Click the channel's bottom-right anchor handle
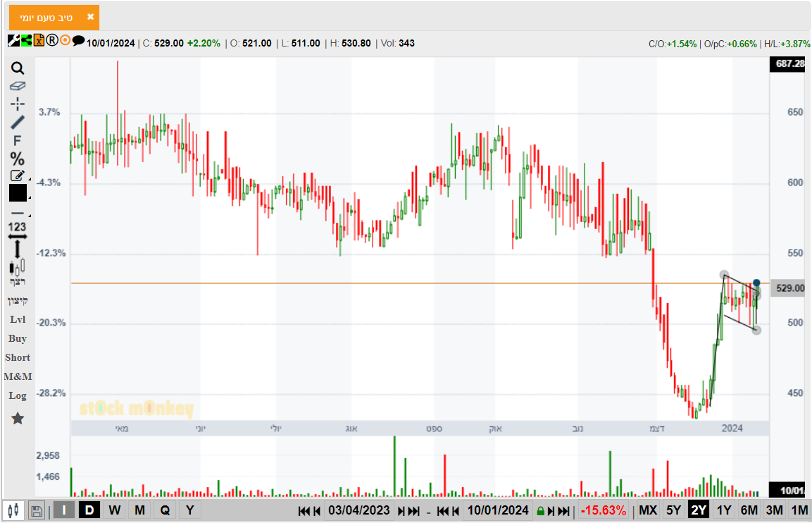 point(756,330)
